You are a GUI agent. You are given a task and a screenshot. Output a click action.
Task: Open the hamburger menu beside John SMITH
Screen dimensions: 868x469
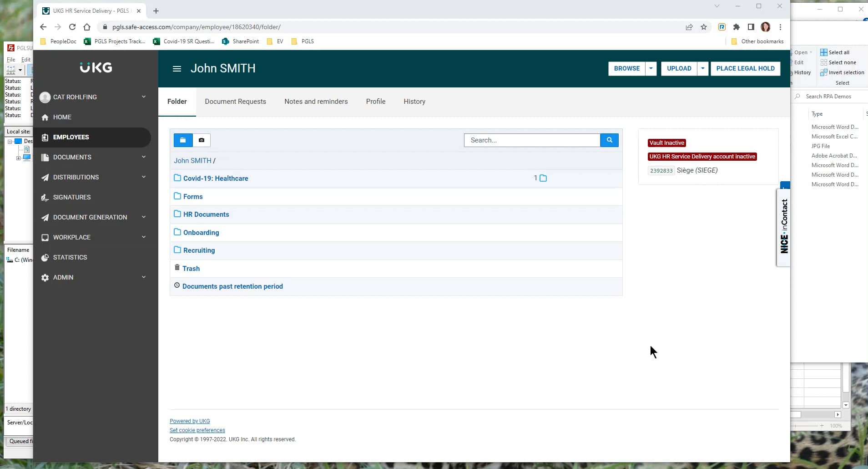177,69
